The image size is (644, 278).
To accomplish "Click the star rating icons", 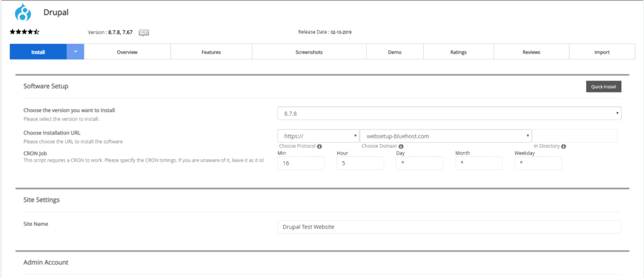I will 25,31.
